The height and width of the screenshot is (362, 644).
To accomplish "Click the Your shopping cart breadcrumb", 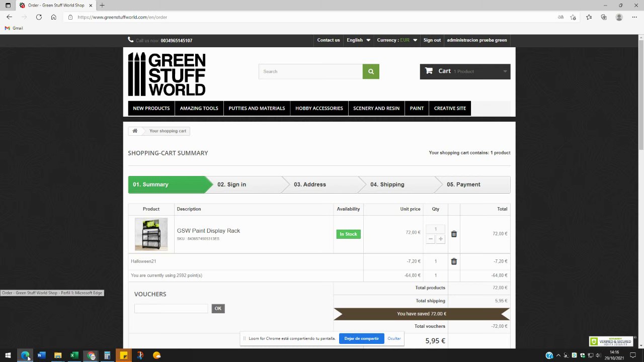I will (168, 131).
